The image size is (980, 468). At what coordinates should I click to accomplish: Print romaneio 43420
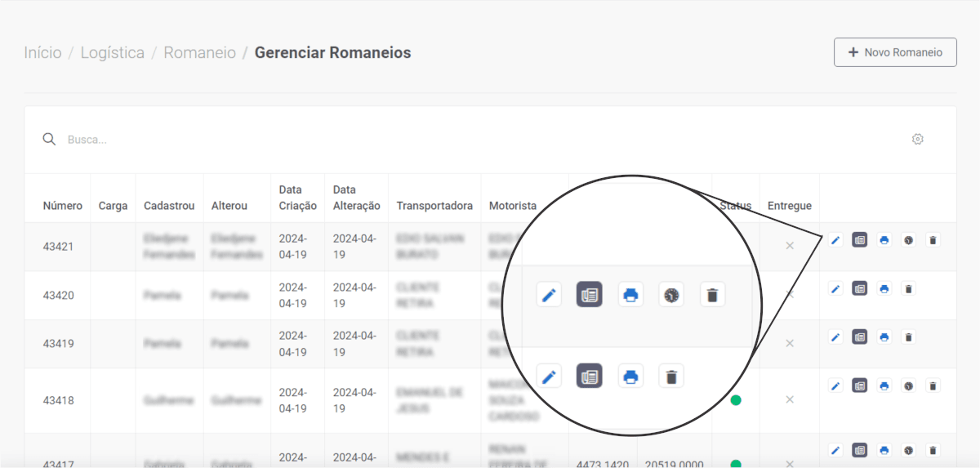click(x=884, y=288)
